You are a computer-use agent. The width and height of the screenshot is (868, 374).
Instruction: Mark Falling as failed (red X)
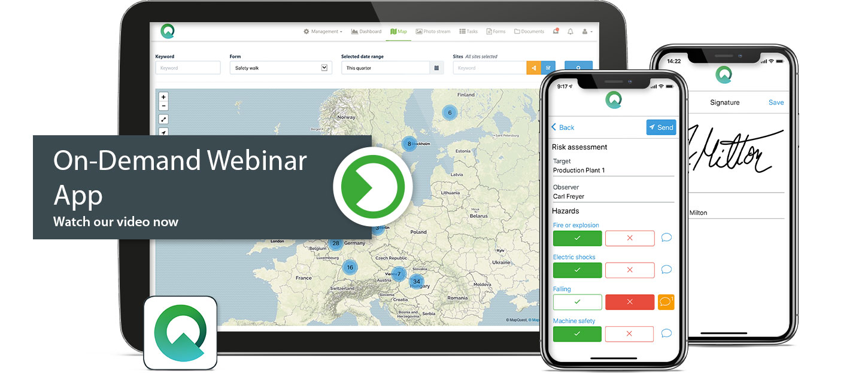coord(629,302)
